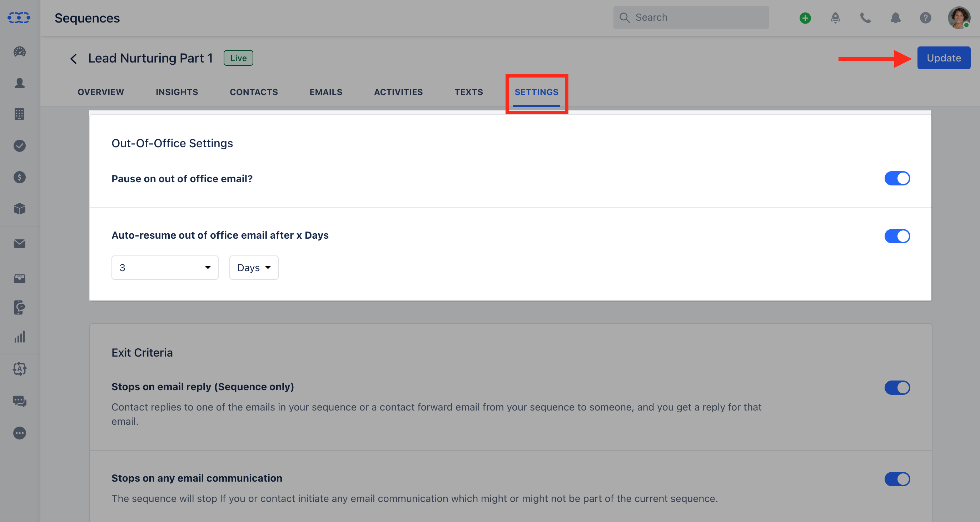Open the number of days dropdown showing 3

point(165,268)
